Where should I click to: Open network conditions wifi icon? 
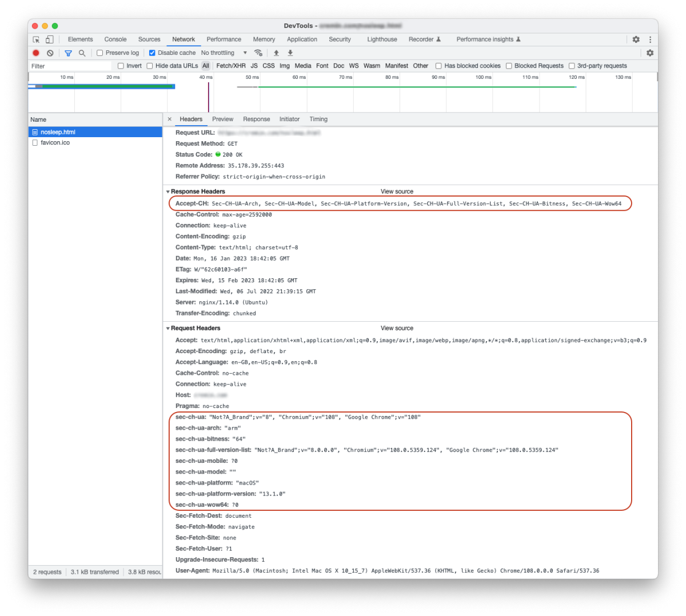click(x=258, y=53)
